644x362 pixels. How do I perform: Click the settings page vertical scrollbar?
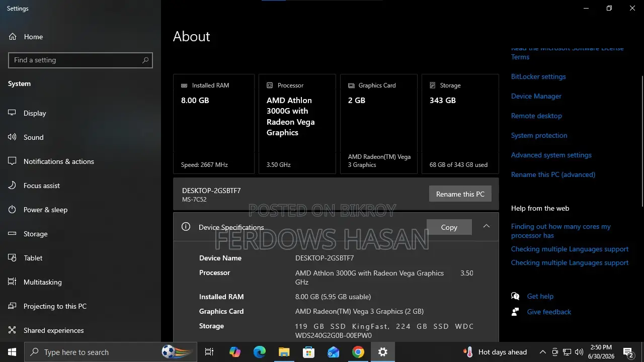click(642, 141)
